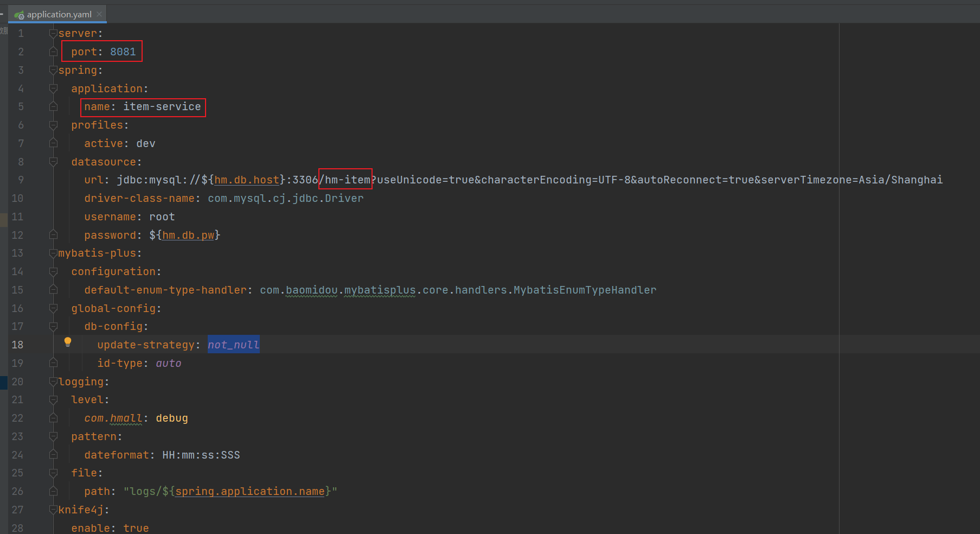This screenshot has width=980, height=534.
Task: Collapse the logging block fold marker
Action: point(53,382)
